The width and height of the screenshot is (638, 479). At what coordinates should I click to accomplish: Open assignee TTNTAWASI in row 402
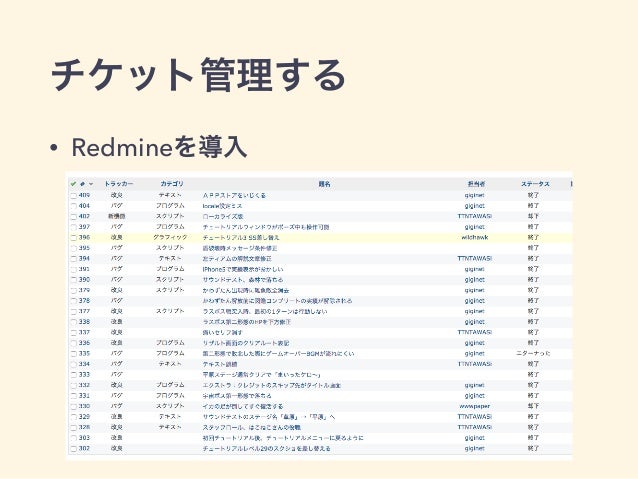tap(475, 217)
